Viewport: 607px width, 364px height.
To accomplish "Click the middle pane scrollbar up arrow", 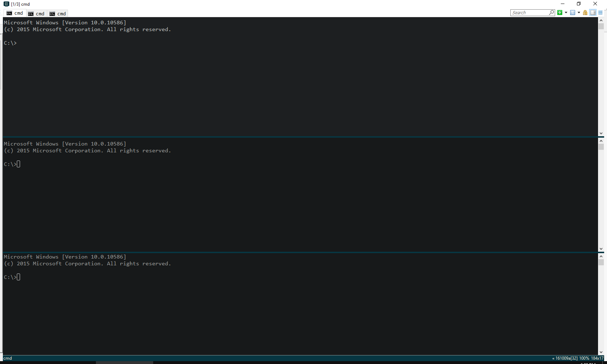I will (601, 141).
